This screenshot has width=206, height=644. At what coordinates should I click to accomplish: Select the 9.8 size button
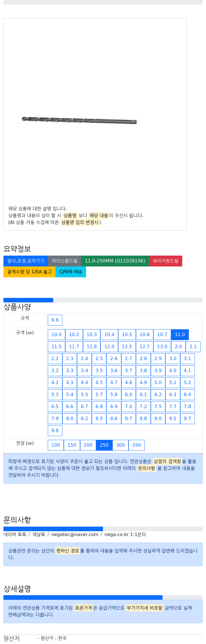pyautogui.click(x=55, y=430)
